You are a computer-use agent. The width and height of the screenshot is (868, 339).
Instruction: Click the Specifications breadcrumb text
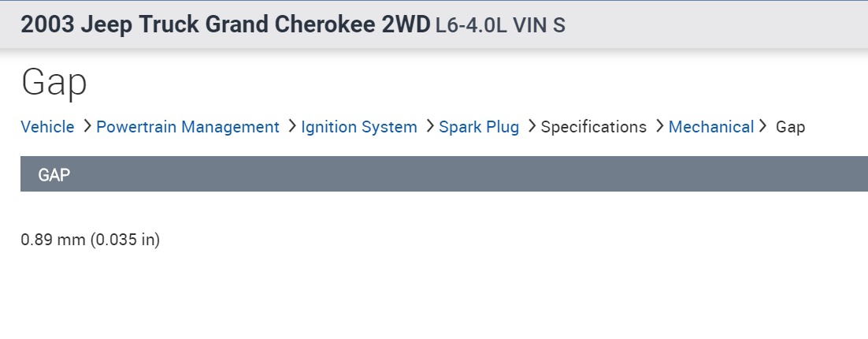point(594,127)
